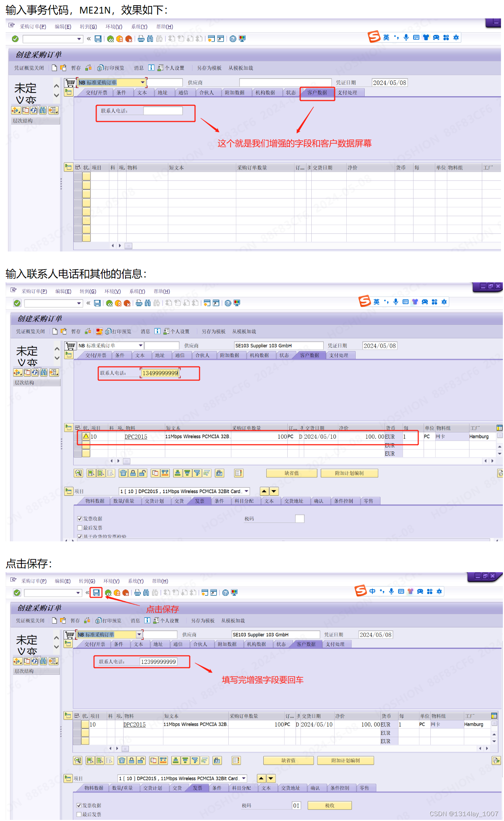Click the Sogou keyboard icon in the 12399999999 window
The height and width of the screenshot is (821, 504).
click(x=401, y=591)
